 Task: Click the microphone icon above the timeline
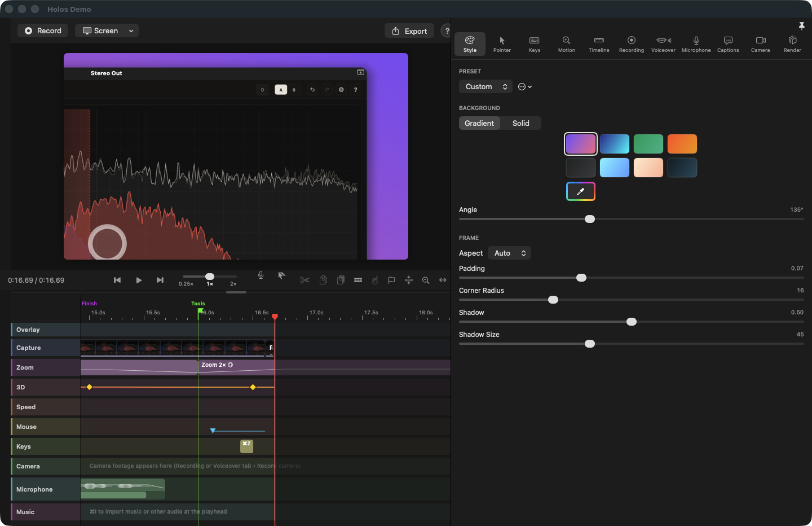click(261, 275)
